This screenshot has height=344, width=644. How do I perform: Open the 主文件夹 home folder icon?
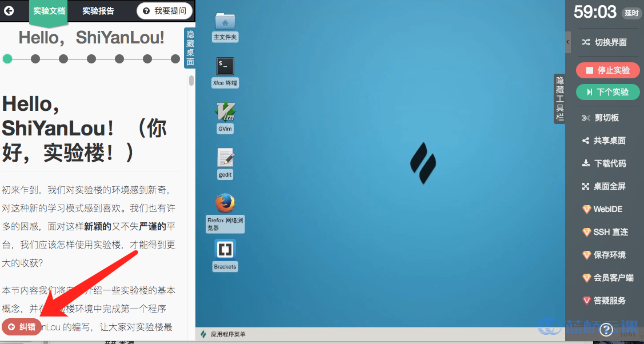coord(225,22)
